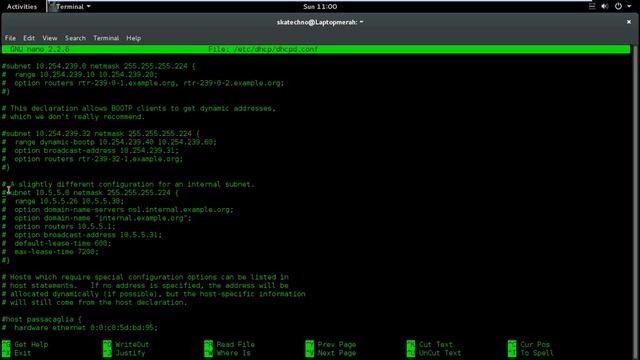The image size is (640, 360).
Task: Click the 'Get Help' label
Action: pyautogui.click(x=31, y=344)
